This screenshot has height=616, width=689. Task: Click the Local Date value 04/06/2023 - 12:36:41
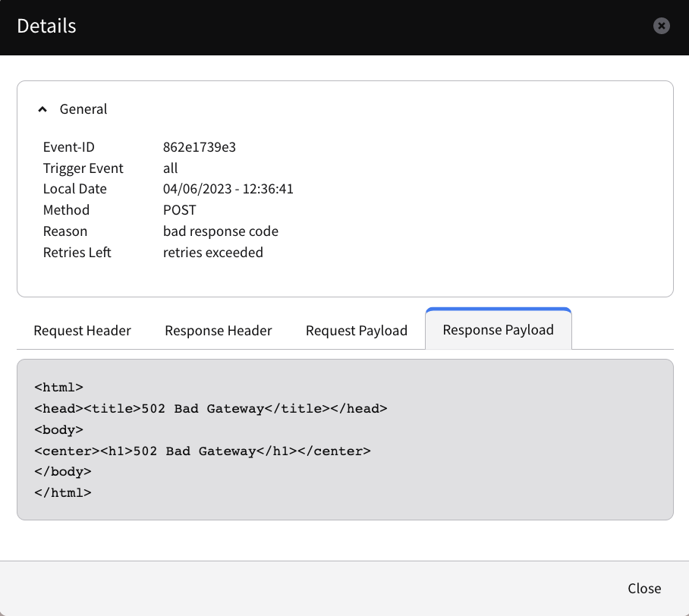228,189
